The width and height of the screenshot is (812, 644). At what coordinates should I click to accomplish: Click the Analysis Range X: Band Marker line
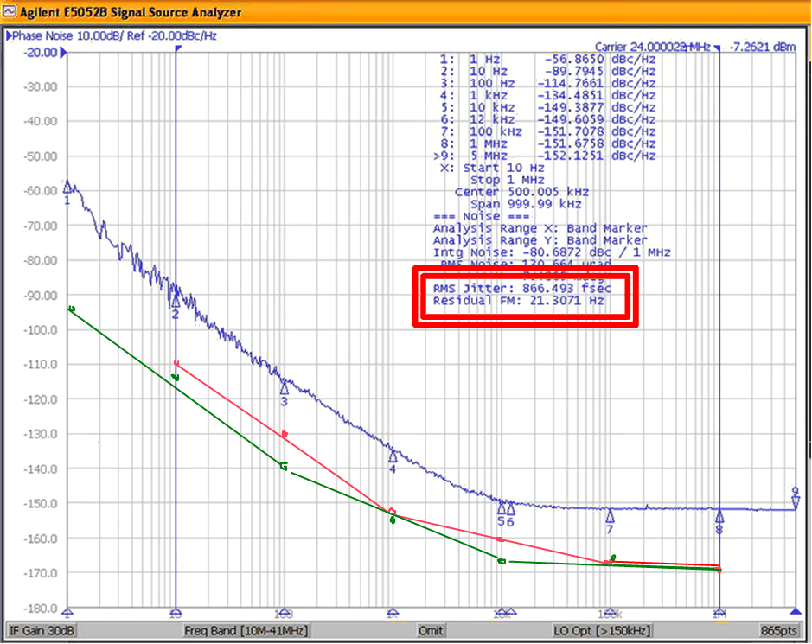540,228
